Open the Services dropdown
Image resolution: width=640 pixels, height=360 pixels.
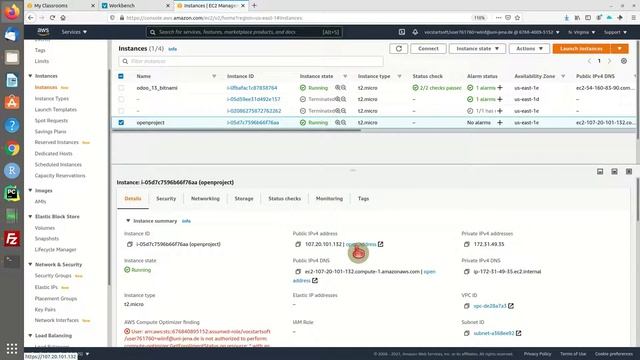[x=74, y=32]
